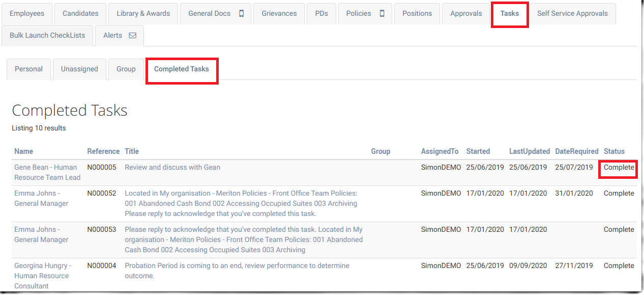Click the mobile icon on General Docs tab
644x295 pixels.
[242, 14]
